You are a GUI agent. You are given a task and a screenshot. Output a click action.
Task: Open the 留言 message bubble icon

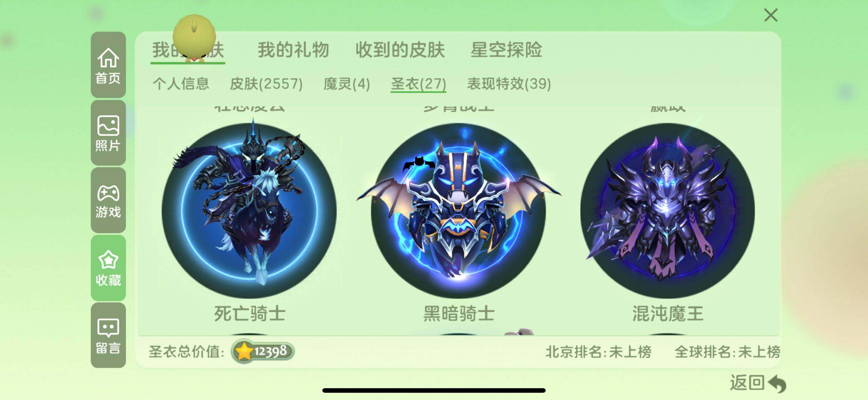(x=108, y=335)
